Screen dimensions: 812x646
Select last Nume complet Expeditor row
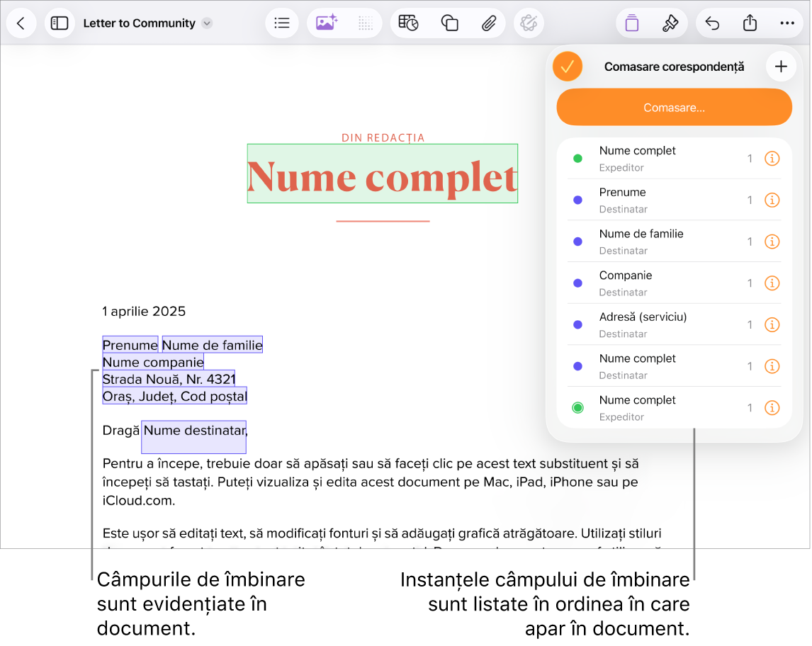click(675, 408)
